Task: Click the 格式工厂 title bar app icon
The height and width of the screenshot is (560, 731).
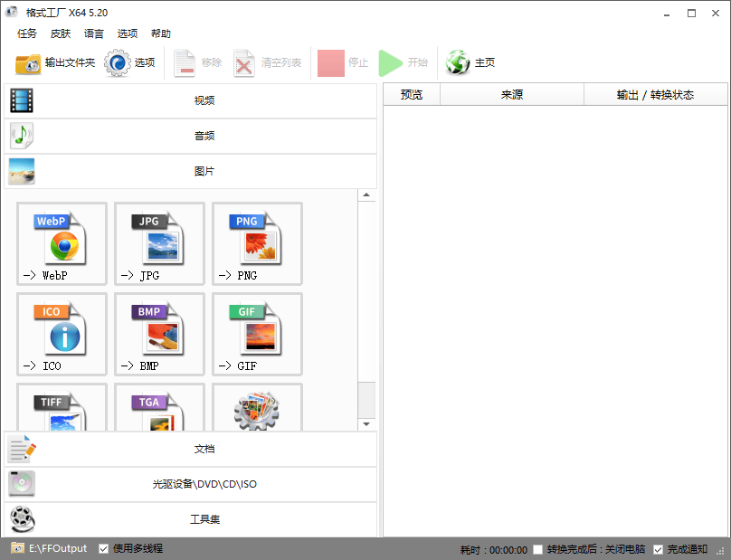Action: click(12, 12)
